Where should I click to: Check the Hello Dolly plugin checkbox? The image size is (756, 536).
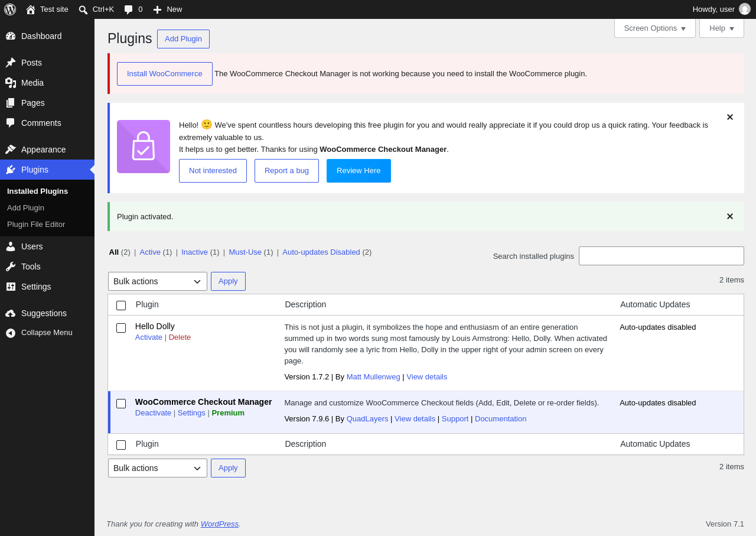point(121,328)
